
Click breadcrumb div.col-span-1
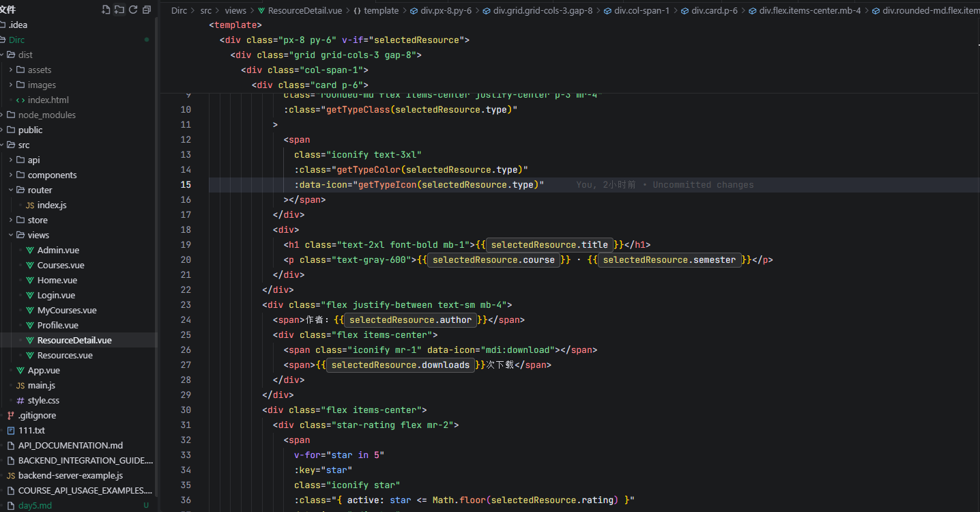[x=642, y=11]
